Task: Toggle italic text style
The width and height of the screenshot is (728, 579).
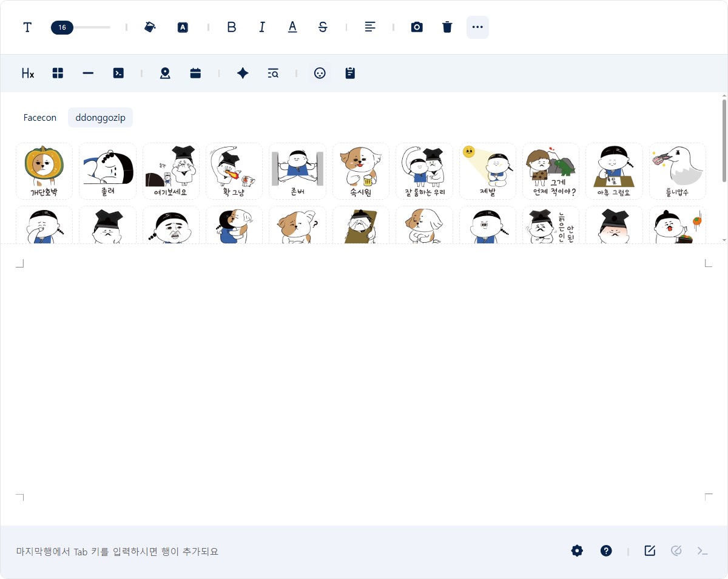Action: tap(262, 27)
